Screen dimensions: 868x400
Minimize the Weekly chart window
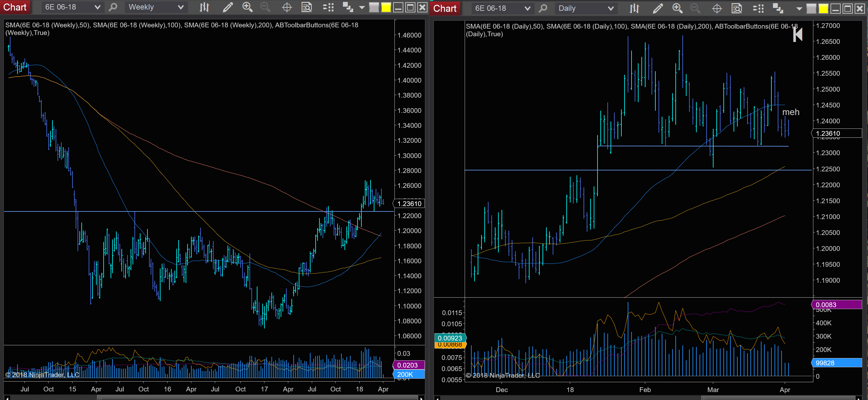pyautogui.click(x=398, y=7)
